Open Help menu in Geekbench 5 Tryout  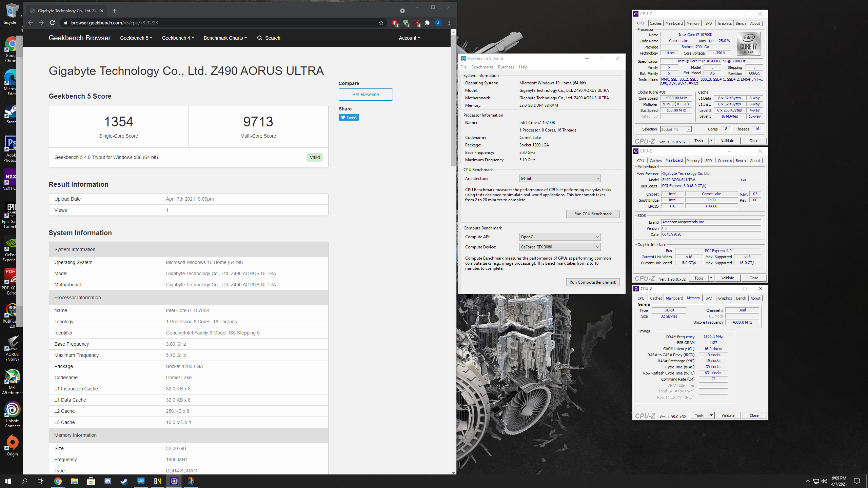(523, 67)
